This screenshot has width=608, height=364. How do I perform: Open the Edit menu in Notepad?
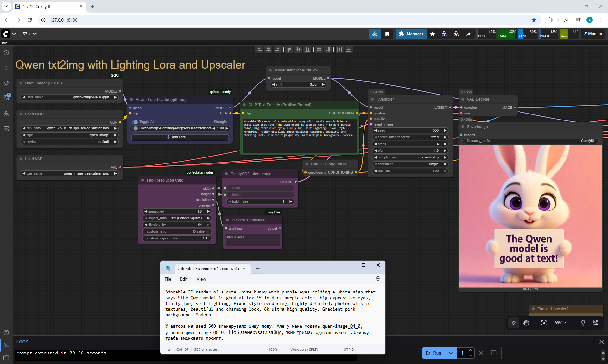184,279
